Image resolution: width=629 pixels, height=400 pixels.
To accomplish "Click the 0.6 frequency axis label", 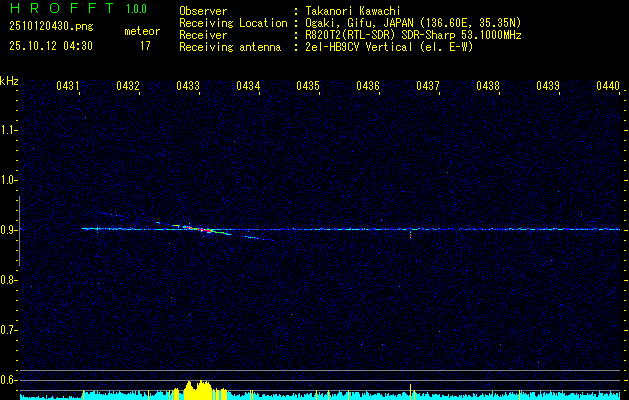I will pos(9,379).
